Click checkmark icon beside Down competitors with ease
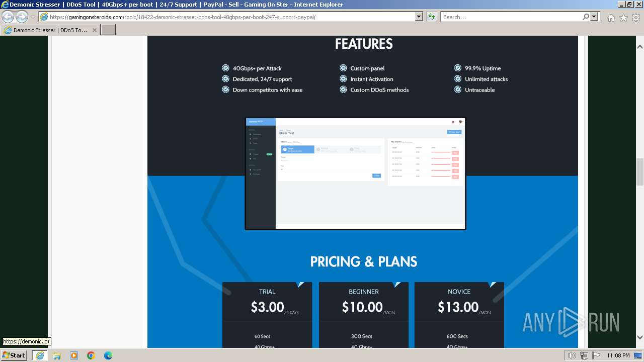Viewport: 644px width, 362px height. pos(226,89)
